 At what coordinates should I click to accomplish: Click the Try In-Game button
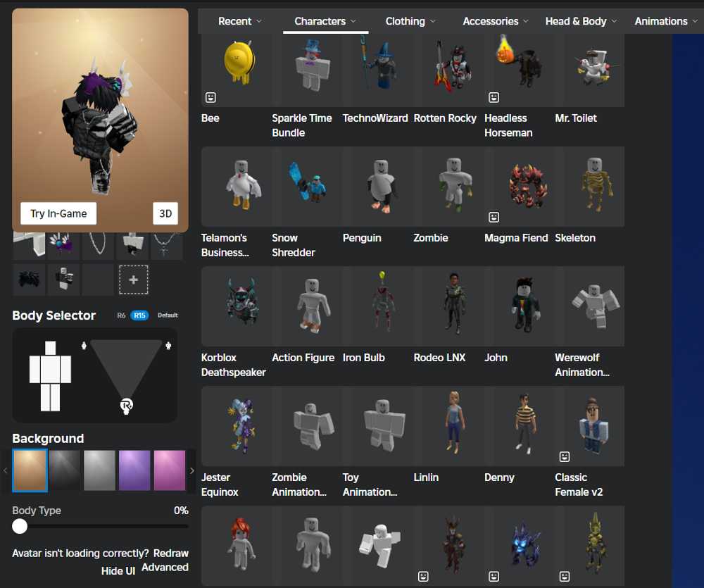pos(58,213)
